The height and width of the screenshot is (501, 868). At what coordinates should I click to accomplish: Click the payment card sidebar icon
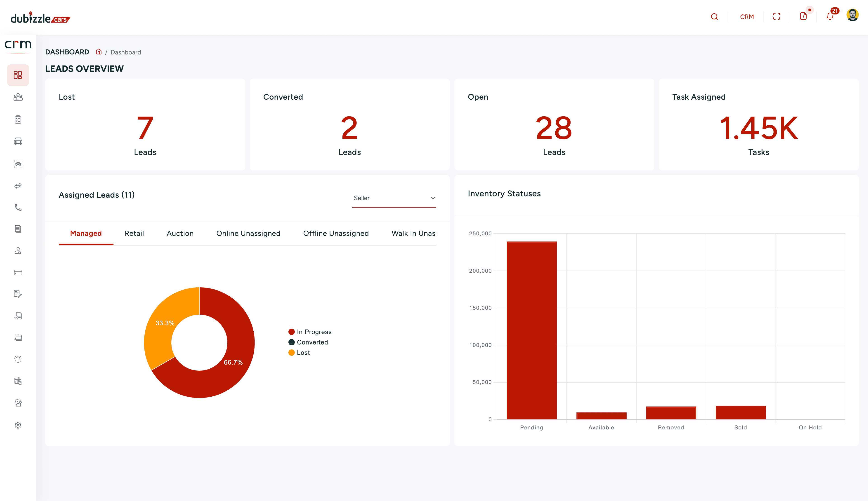18,272
